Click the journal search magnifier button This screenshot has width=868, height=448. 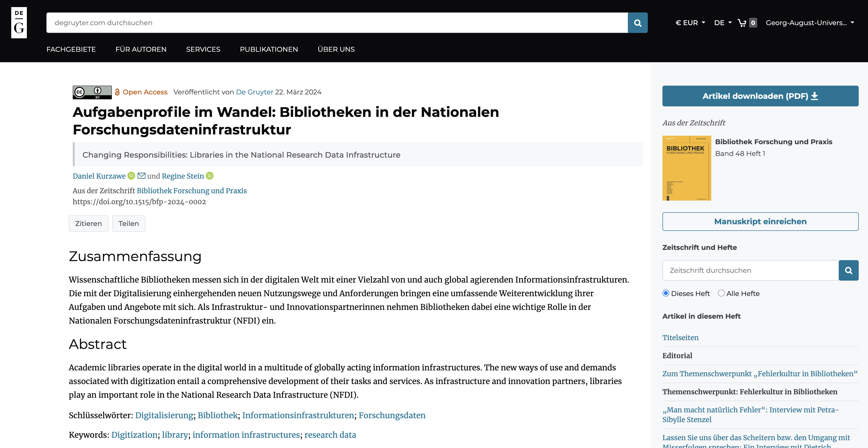[848, 270]
